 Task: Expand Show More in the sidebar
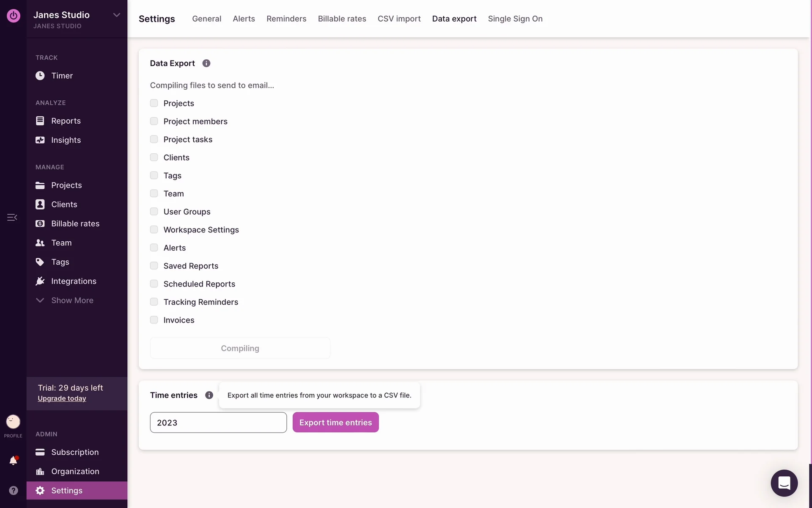pos(72,301)
